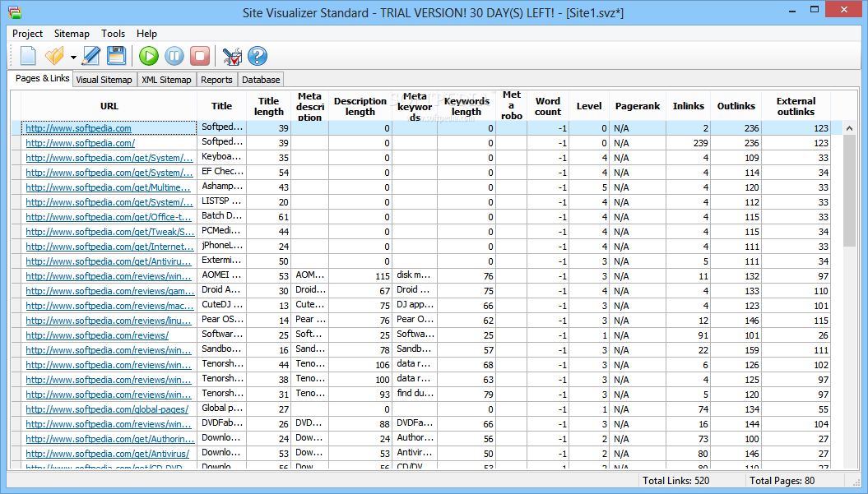Screen dimensions: 868x494
Task: Create a new project with the blank page icon
Action: click(x=28, y=56)
